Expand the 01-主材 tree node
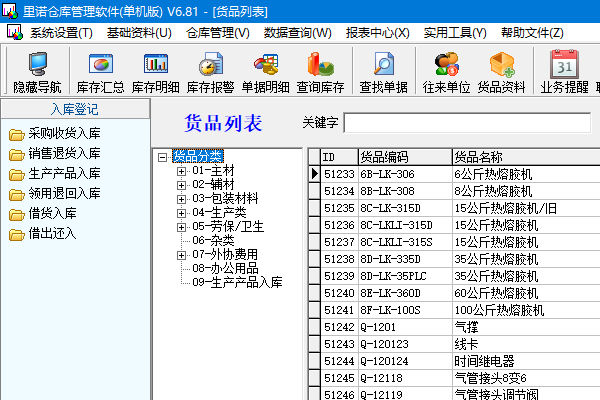600x400 pixels. pyautogui.click(x=181, y=171)
